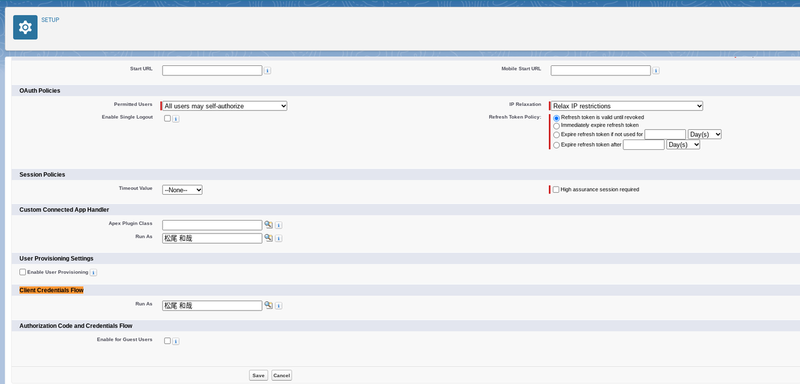
Task: Enable the Single Logout checkbox
Action: click(167, 118)
